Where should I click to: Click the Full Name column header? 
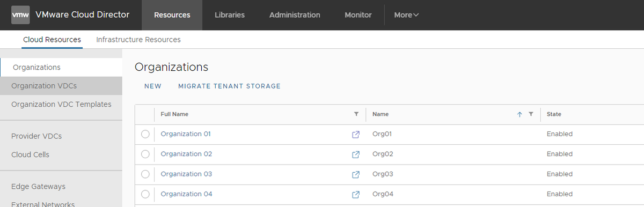174,114
